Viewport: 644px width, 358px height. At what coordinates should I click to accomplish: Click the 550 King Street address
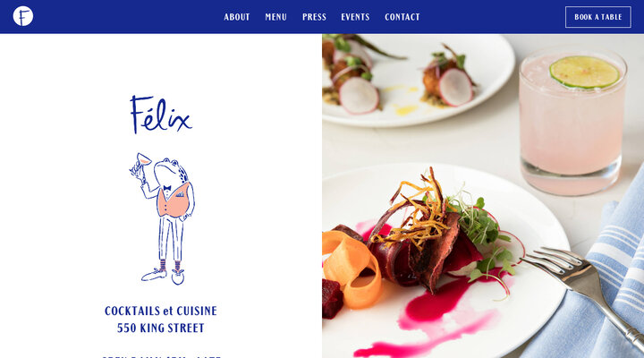161,328
